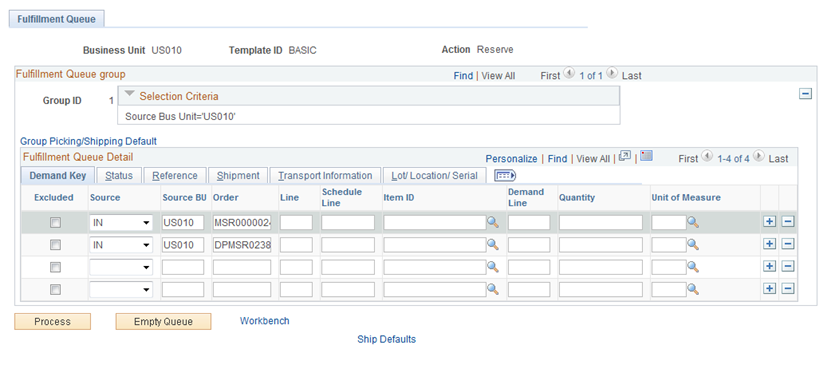Open Item ID lookup in MSR0000024 row

pos(493,223)
